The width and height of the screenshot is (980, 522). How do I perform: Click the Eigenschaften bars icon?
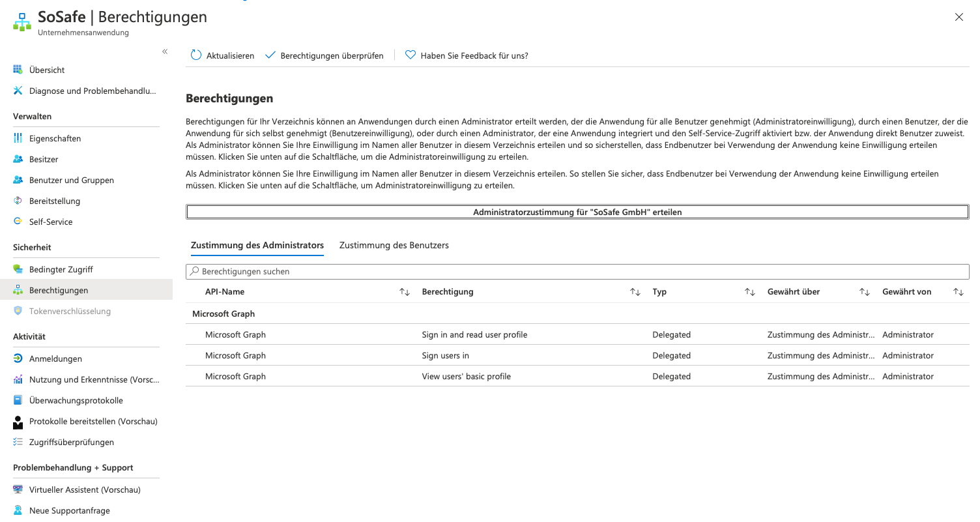[x=18, y=138]
